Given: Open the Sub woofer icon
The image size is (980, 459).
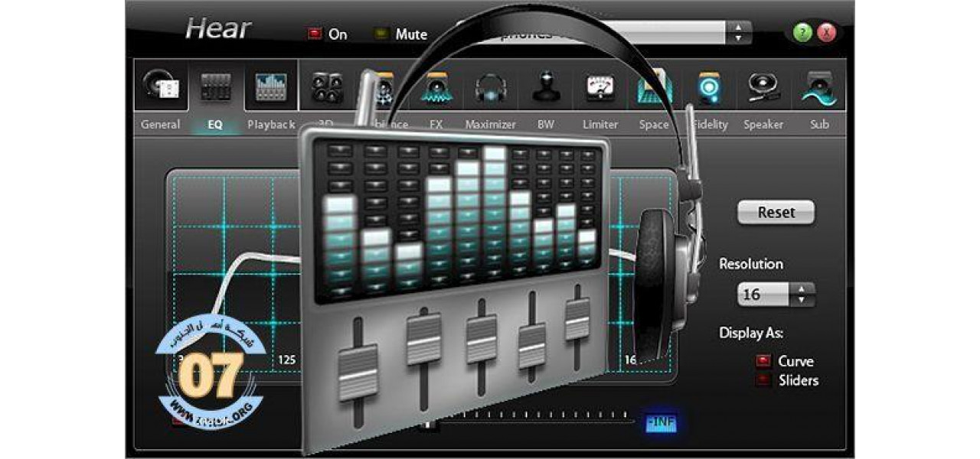Looking at the screenshot, I should pos(818,89).
